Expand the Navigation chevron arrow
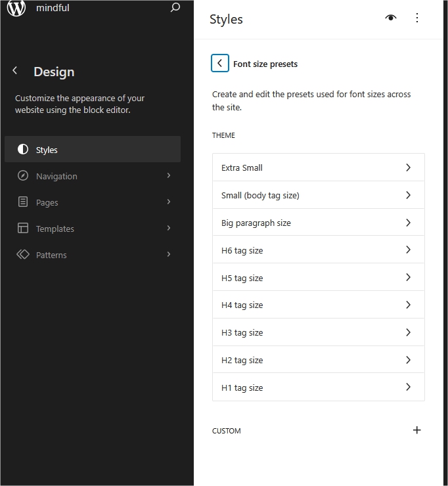 pos(169,176)
